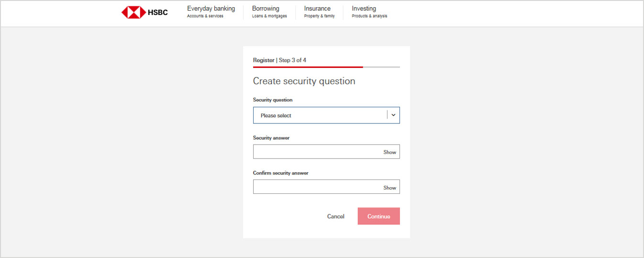Click the HSBC hexagon logo icon

click(x=133, y=12)
